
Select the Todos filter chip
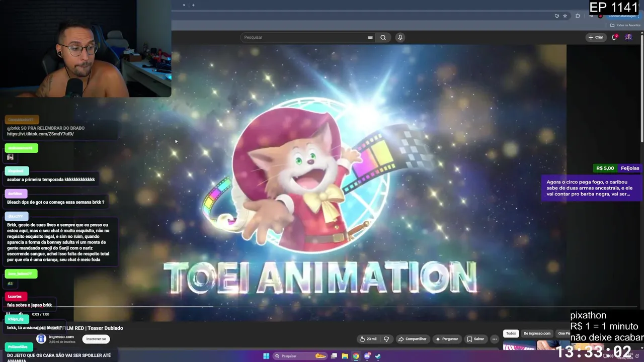pyautogui.click(x=511, y=333)
